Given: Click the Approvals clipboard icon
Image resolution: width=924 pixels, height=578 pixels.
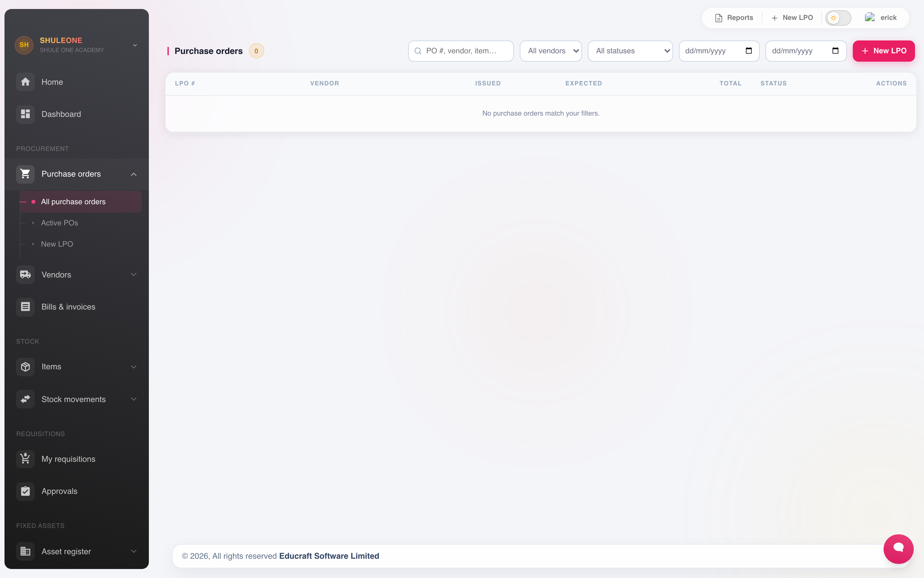Looking at the screenshot, I should [x=25, y=491].
